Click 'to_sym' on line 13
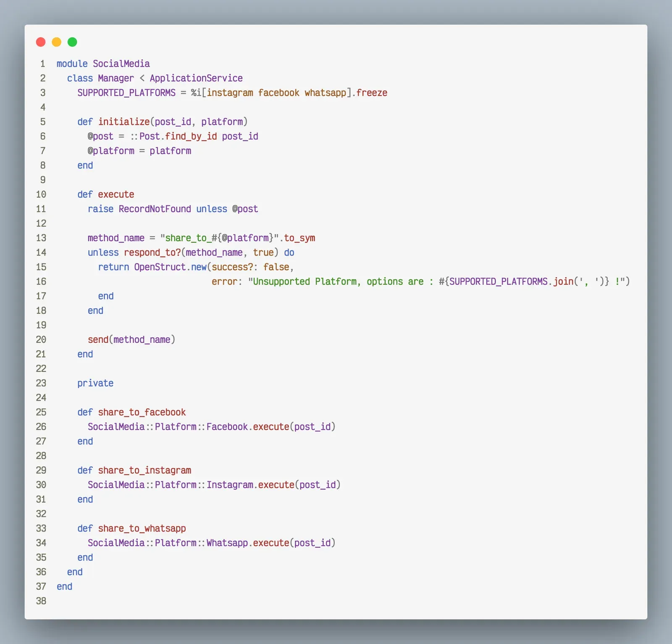Screen dimensions: 672x644 click(299, 238)
